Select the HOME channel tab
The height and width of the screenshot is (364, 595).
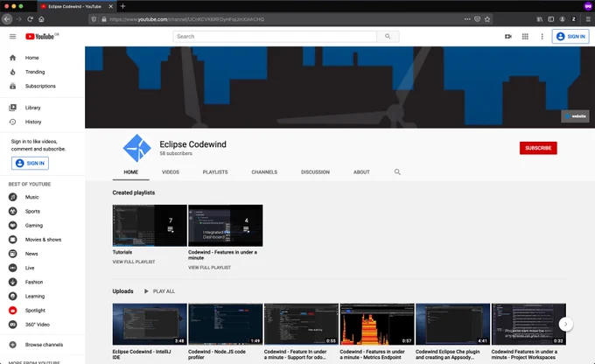point(131,172)
